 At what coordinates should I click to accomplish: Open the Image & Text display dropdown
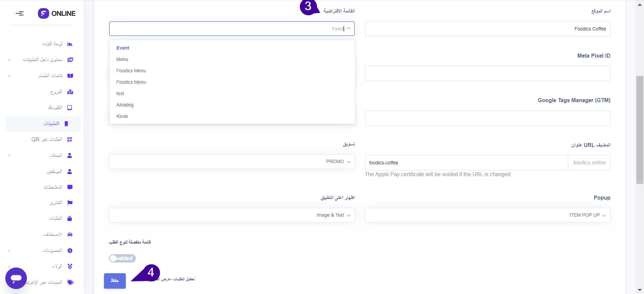pyautogui.click(x=232, y=215)
